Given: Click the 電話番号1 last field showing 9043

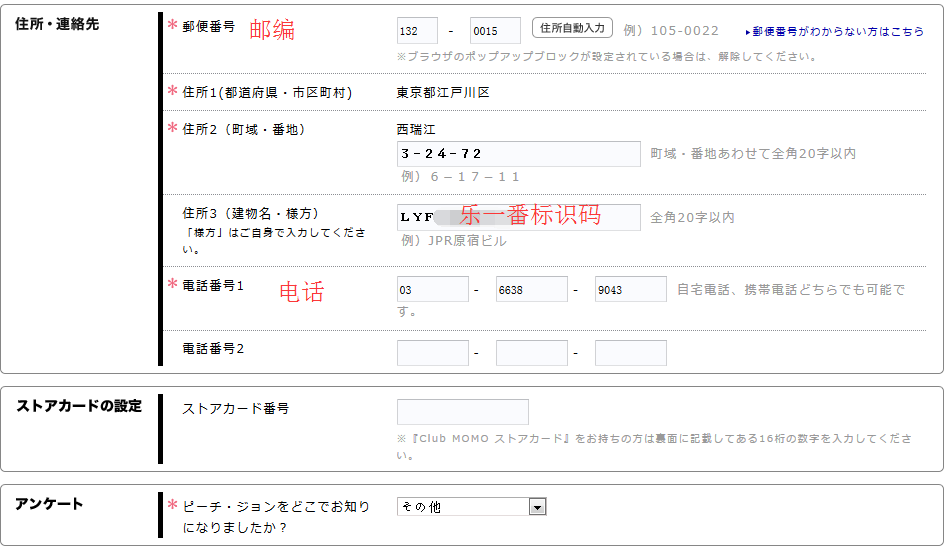Looking at the screenshot, I should [630, 290].
